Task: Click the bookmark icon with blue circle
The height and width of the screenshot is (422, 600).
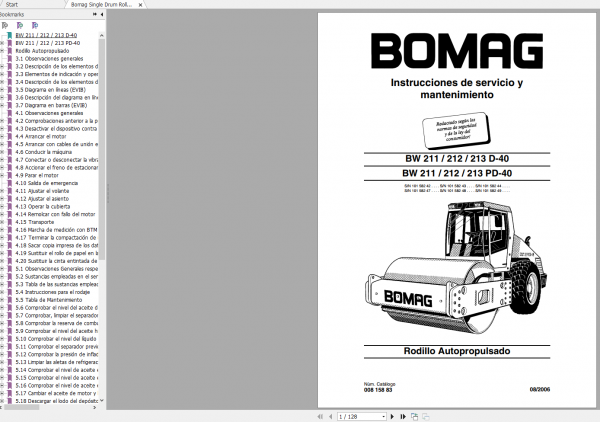Action: (x=35, y=25)
